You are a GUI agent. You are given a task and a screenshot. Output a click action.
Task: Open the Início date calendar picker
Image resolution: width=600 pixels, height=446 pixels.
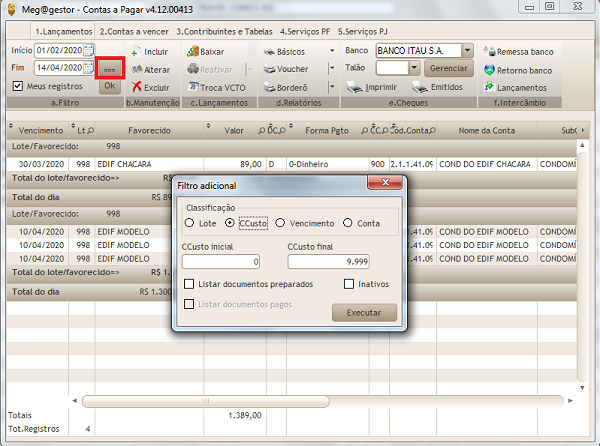pyautogui.click(x=88, y=50)
